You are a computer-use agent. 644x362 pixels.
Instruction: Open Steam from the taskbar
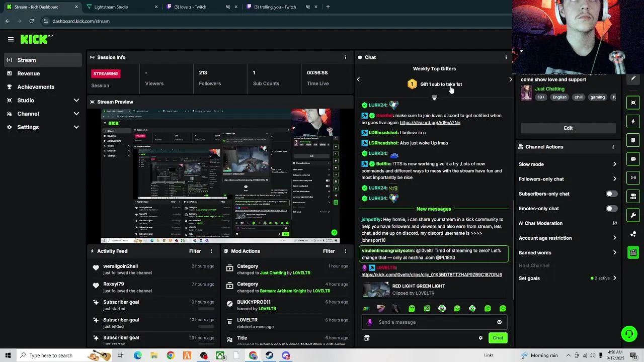pyautogui.click(x=269, y=355)
